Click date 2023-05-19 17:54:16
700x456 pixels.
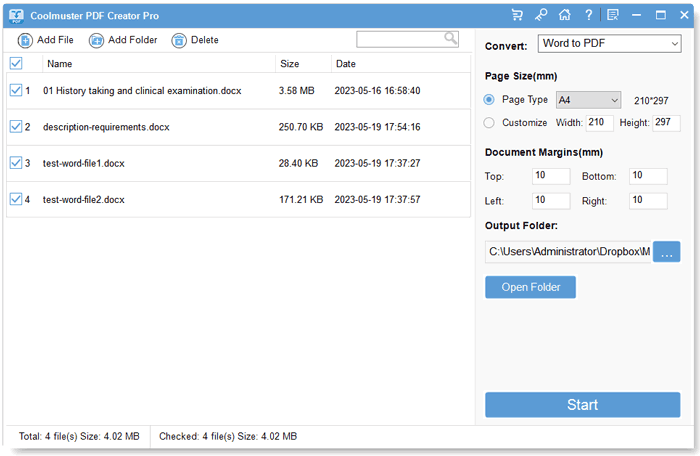point(377,127)
